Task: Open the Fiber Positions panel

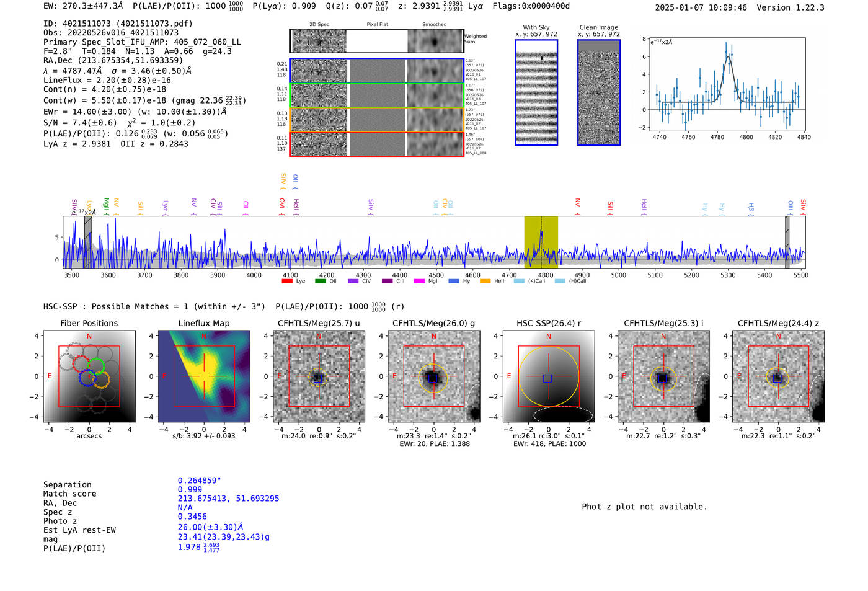Action: (89, 376)
